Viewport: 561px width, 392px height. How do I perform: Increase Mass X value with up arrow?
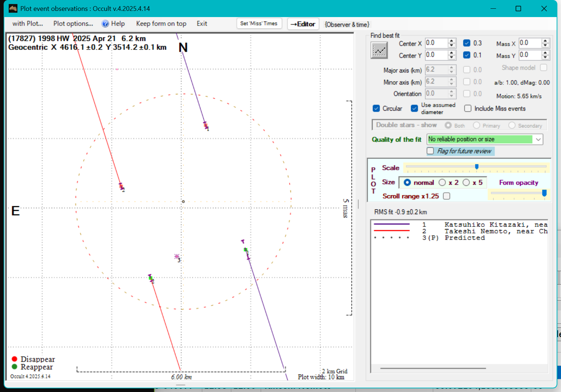pyautogui.click(x=545, y=41)
